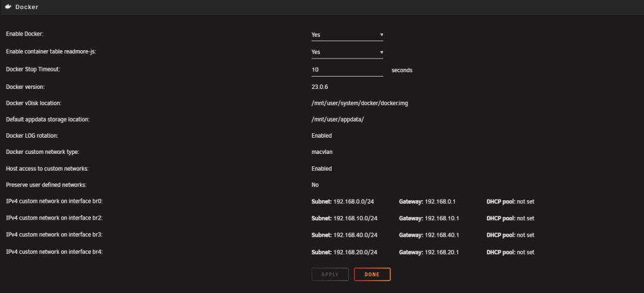The height and width of the screenshot is (293, 644).
Task: Click the Docker Stop Timeout label
Action: click(x=33, y=70)
